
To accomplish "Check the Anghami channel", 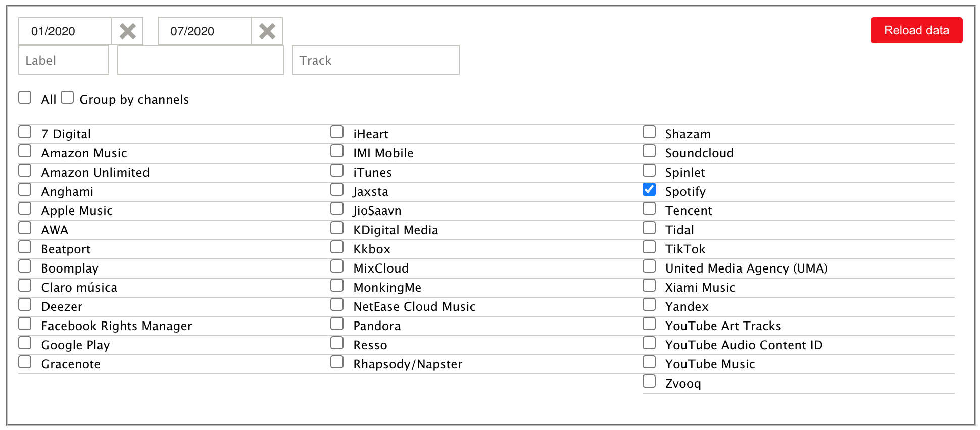I will coord(25,189).
